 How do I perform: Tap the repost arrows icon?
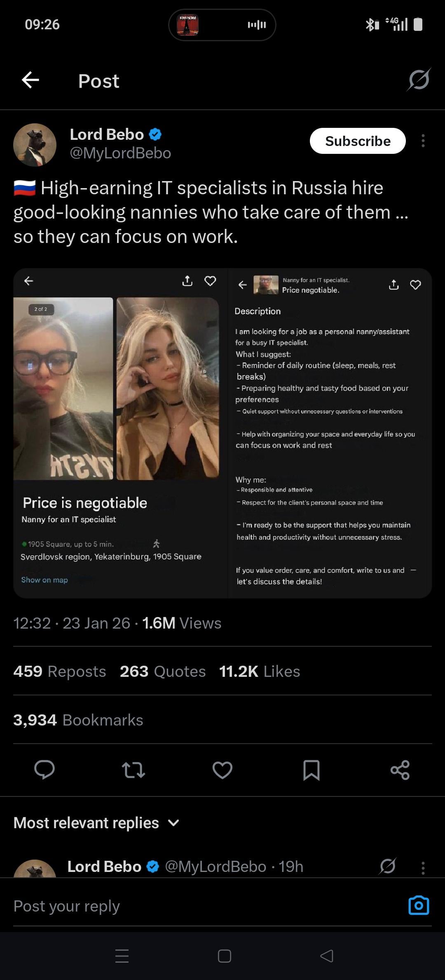[x=133, y=770]
